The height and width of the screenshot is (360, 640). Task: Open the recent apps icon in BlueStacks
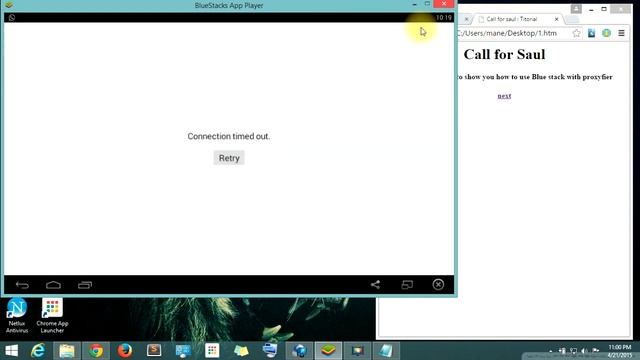coord(85,285)
